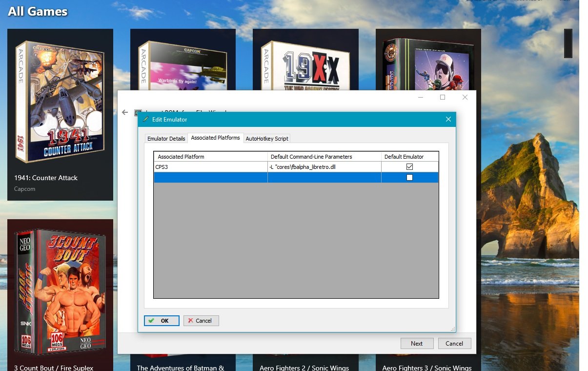
Task: Select the Warbirds fly again game box art
Action: 183,65
